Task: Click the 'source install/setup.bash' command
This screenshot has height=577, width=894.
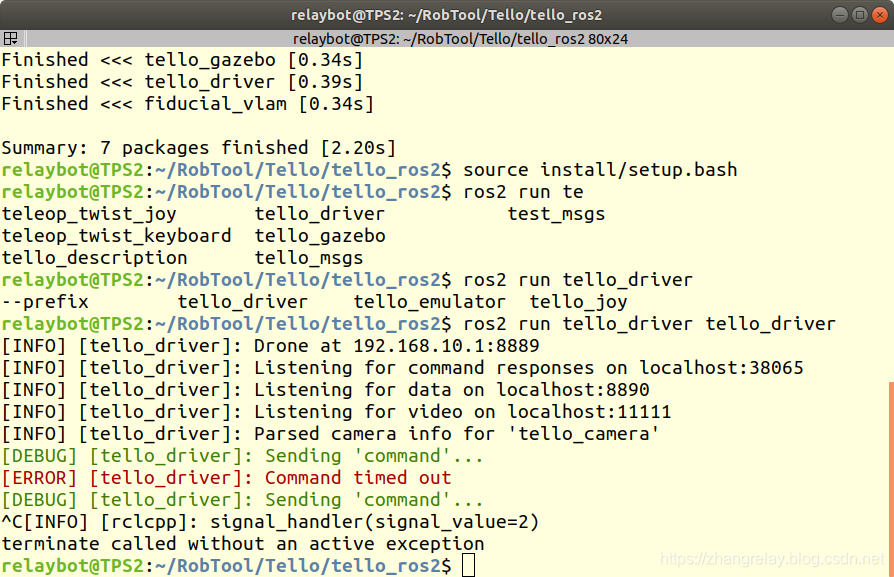Action: coord(600,170)
